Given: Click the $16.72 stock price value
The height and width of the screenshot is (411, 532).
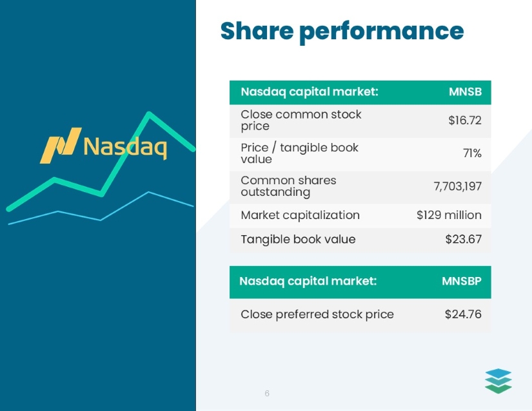Looking at the screenshot, I should (464, 120).
